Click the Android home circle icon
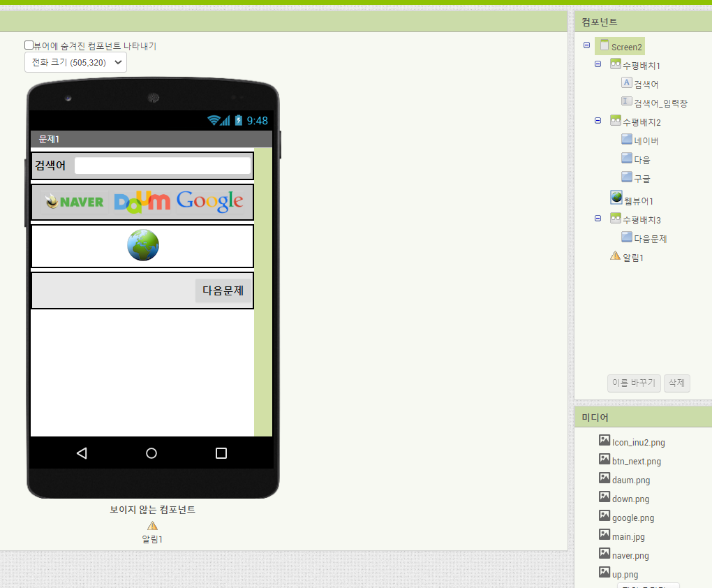712x588 pixels. [x=151, y=453]
